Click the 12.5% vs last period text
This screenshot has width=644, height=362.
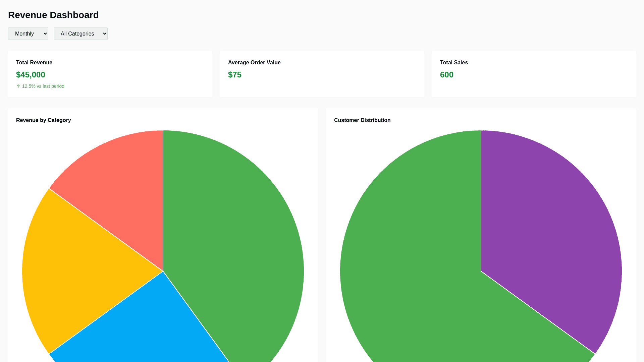43,86
